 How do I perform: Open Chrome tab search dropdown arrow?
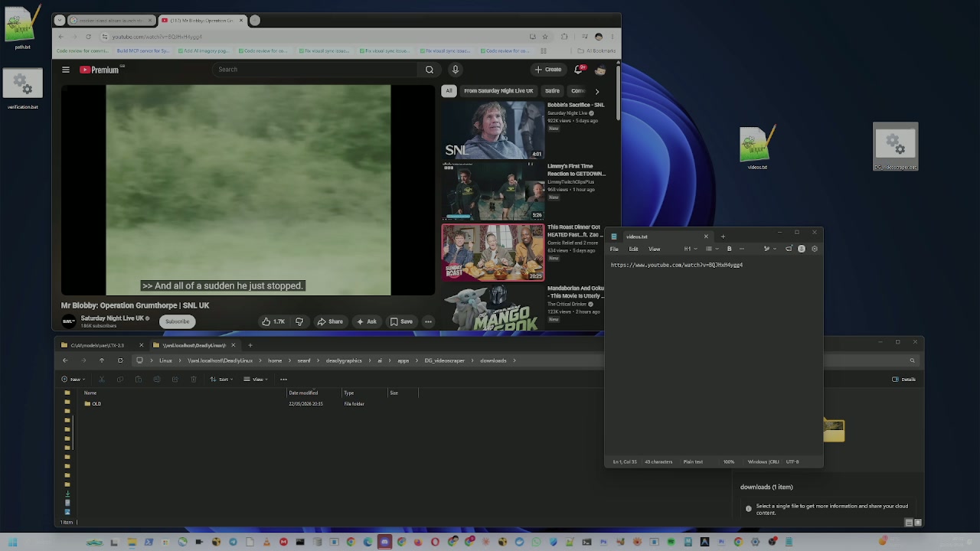(x=60, y=21)
